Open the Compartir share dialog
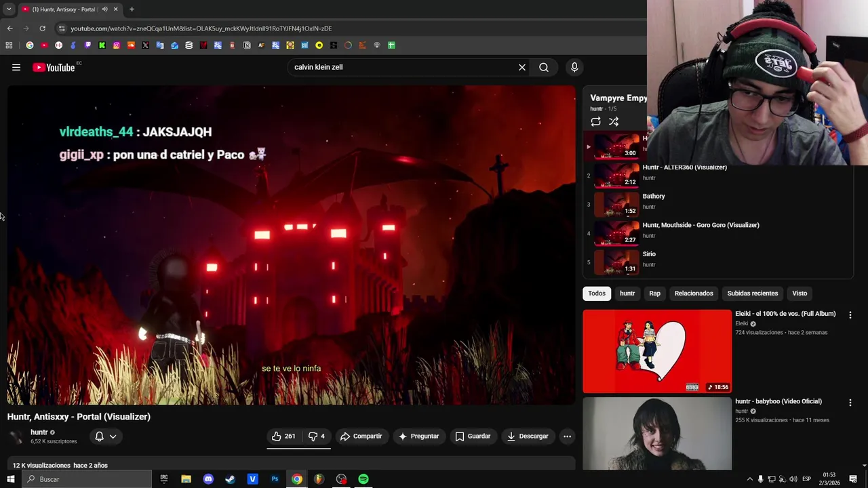This screenshot has width=868, height=488. [361, 436]
